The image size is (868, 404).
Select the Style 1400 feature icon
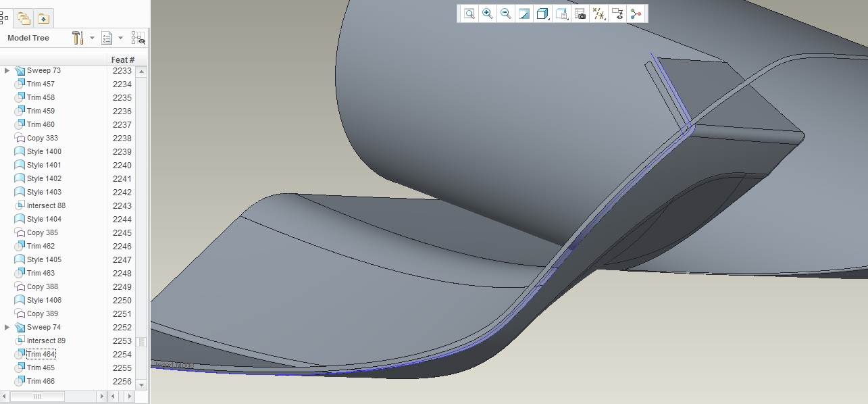(20, 151)
